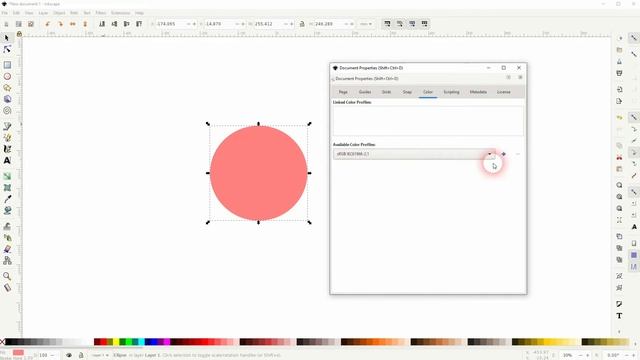Open the current layer dropdown
The height and width of the screenshot is (360, 640).
click(x=100, y=355)
